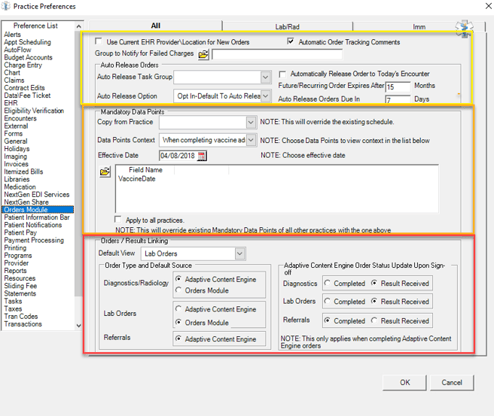Open Copy from Practice dropdown

tap(251, 122)
